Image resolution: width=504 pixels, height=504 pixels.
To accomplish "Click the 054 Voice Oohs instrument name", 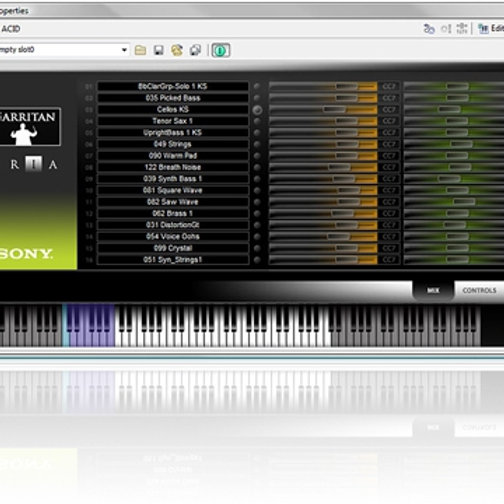I will (x=173, y=237).
